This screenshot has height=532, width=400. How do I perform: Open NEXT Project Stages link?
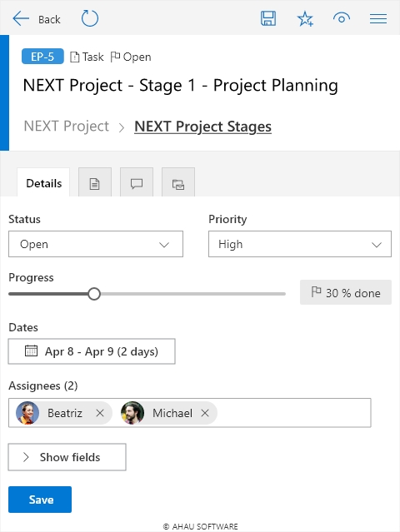click(202, 127)
